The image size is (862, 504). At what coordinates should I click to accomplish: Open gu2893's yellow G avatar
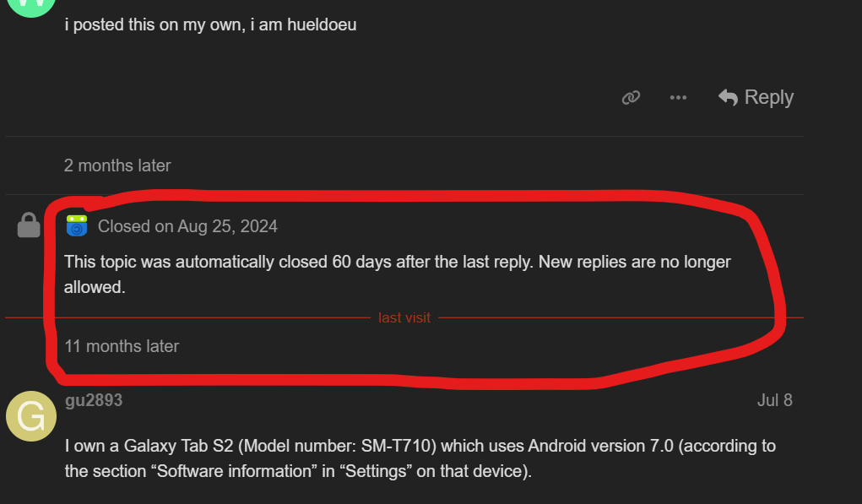pos(31,418)
